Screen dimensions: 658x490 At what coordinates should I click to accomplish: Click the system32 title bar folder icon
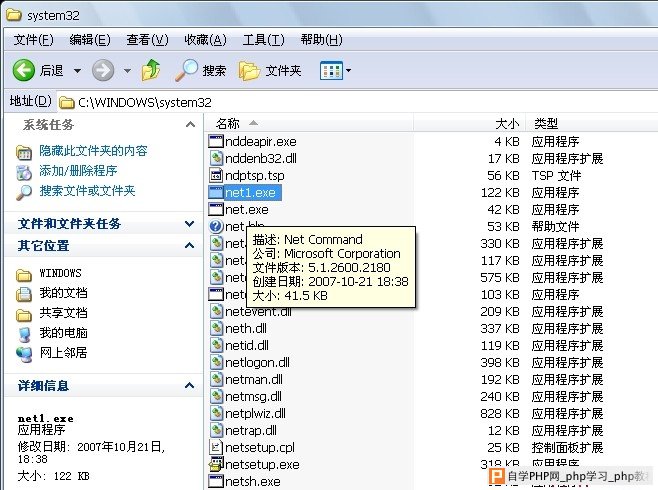click(14, 15)
